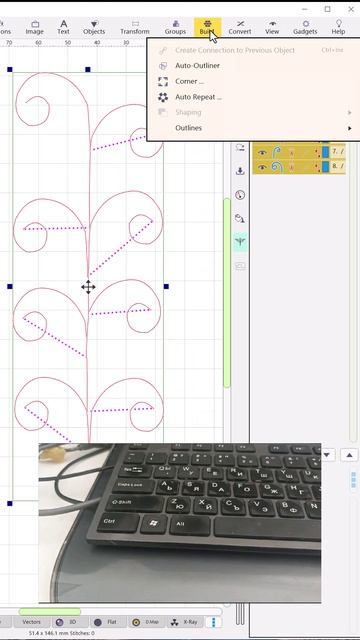Select the object row labeled 7.
Image resolution: width=360 pixels, height=640 pixels.
tap(299, 152)
